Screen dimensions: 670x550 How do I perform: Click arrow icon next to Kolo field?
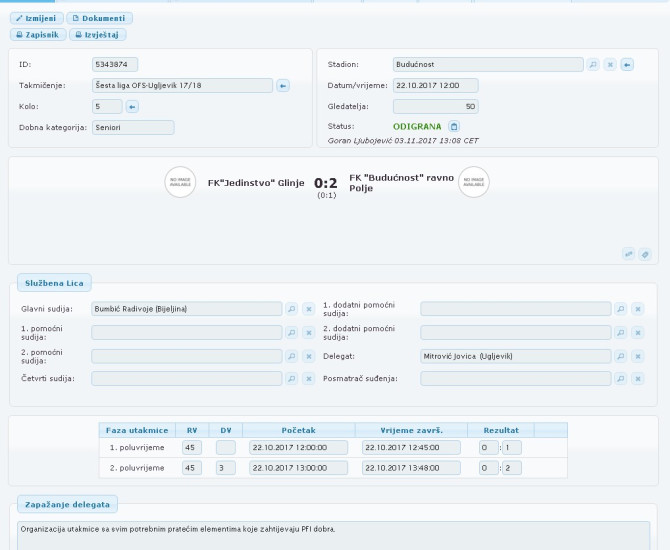[x=132, y=106]
